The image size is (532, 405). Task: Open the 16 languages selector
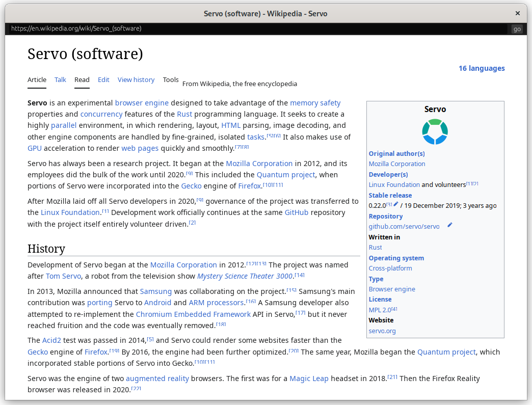tap(481, 68)
